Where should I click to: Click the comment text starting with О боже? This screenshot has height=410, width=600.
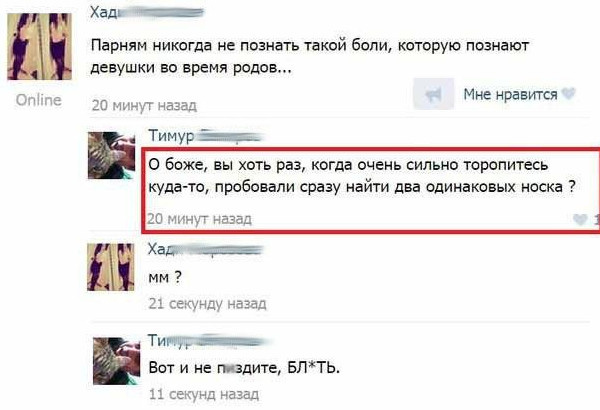coord(362,176)
